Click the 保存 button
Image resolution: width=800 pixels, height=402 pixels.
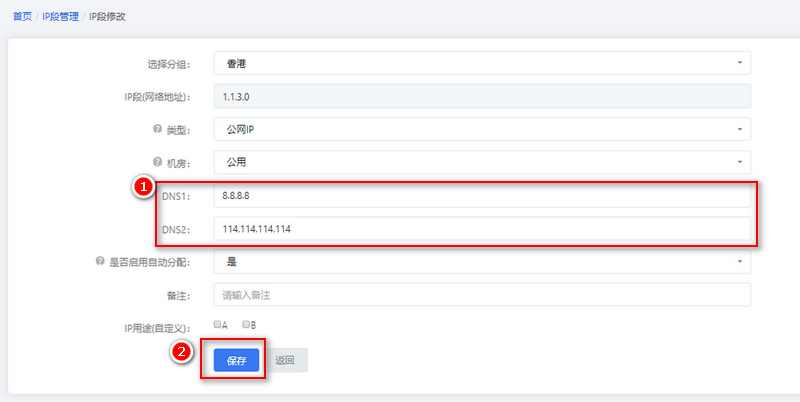[236, 360]
